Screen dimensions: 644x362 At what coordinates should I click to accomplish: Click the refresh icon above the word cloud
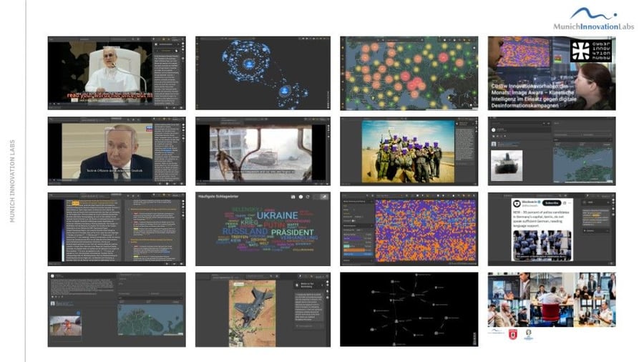(x=308, y=197)
